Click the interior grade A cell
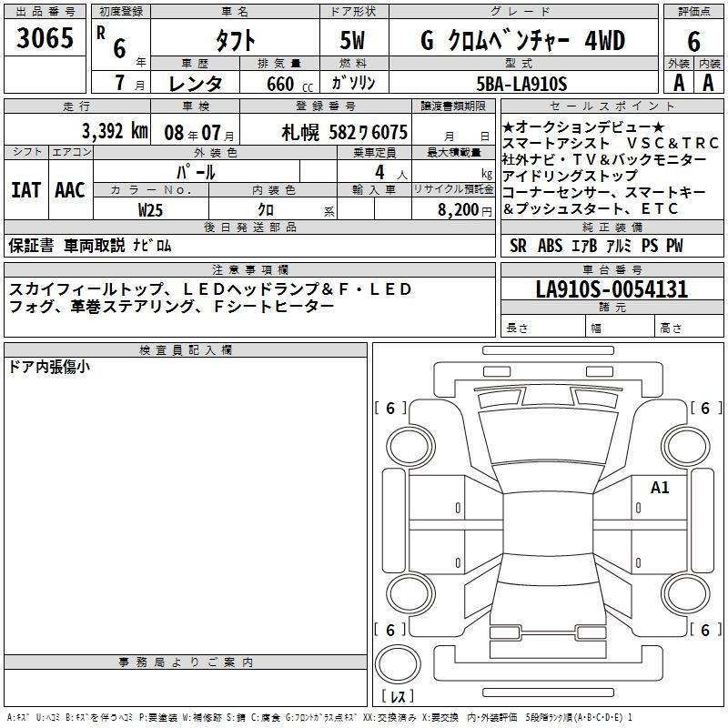The width and height of the screenshot is (728, 728). pos(708,83)
